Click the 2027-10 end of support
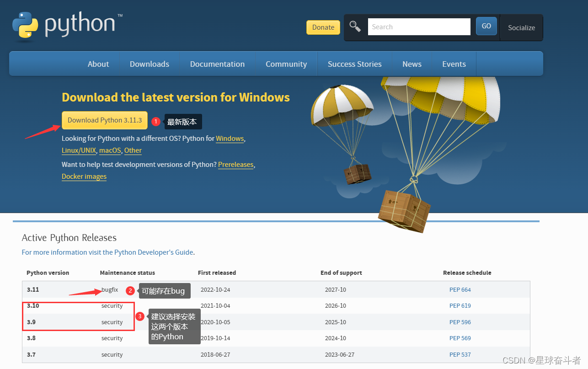 (x=336, y=289)
